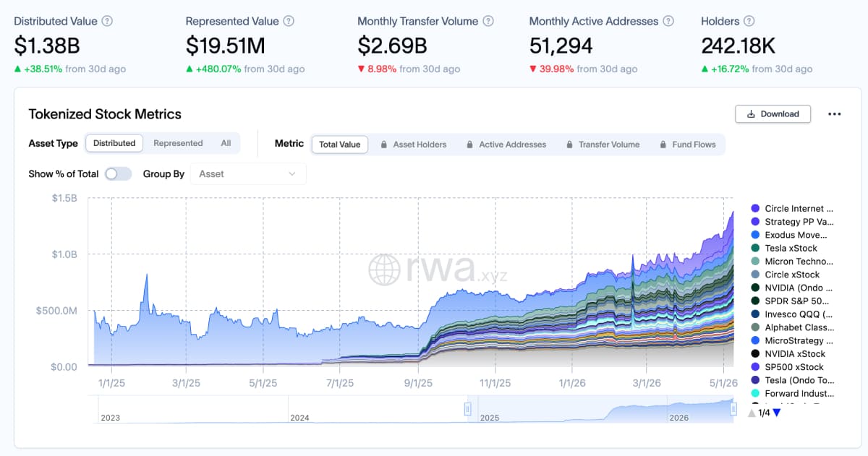This screenshot has width=868, height=456.
Task: Click the lock icon on Active Addresses
Action: (x=470, y=145)
